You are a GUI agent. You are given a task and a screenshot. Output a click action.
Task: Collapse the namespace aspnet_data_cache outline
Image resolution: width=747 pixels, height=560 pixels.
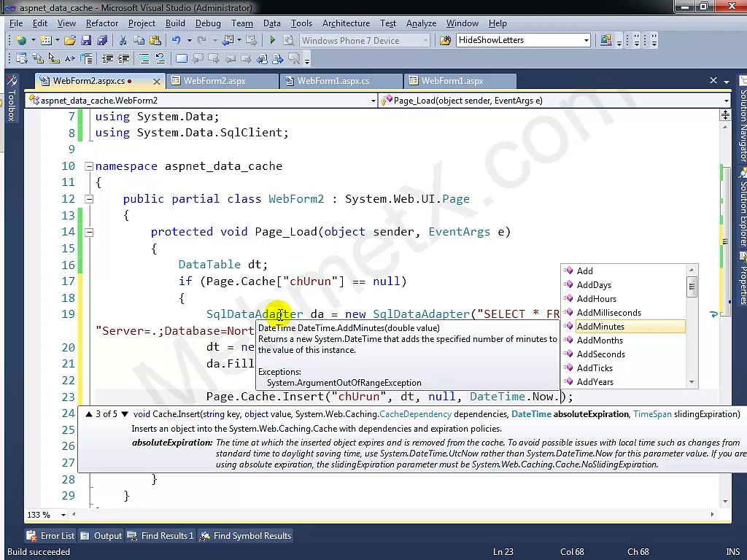pyautogui.click(x=88, y=166)
